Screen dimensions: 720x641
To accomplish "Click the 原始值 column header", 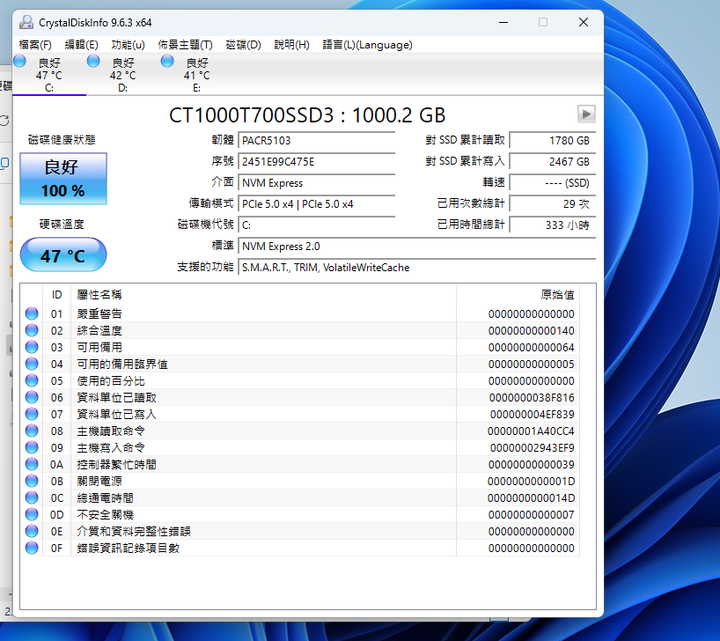I will click(x=518, y=295).
